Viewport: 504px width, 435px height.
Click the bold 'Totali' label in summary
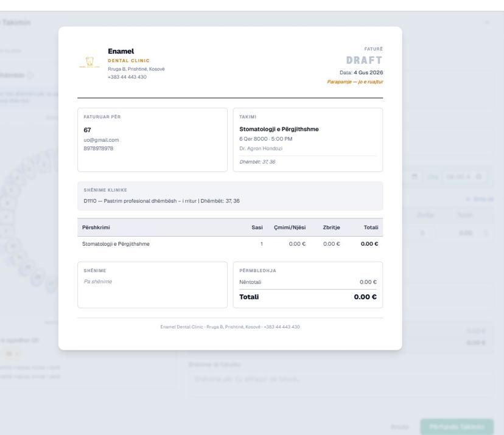point(249,297)
